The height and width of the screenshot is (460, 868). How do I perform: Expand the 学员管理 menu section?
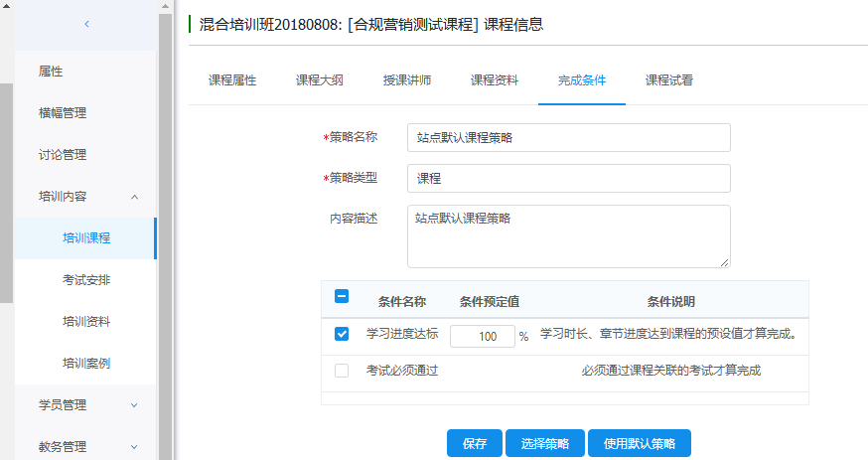pos(135,405)
